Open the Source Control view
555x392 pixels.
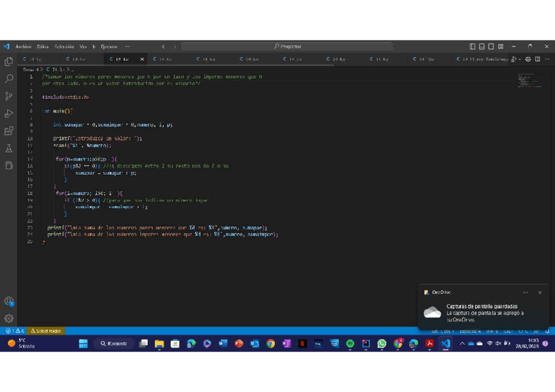coord(9,96)
